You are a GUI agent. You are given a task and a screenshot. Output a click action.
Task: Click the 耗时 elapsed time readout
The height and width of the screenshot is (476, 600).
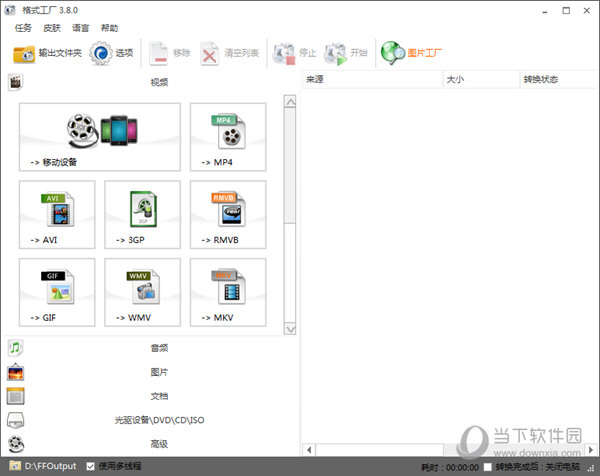(450, 467)
